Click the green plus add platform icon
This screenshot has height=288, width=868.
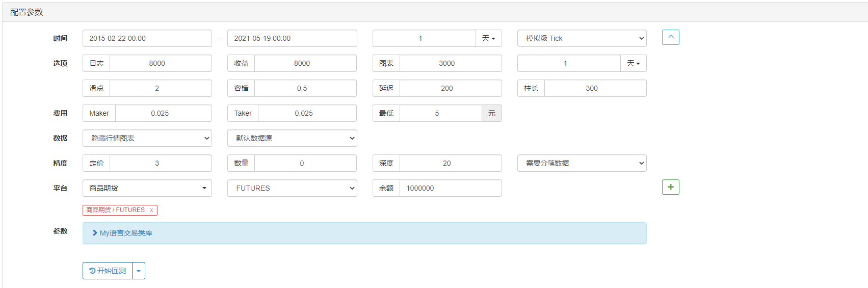coord(670,187)
